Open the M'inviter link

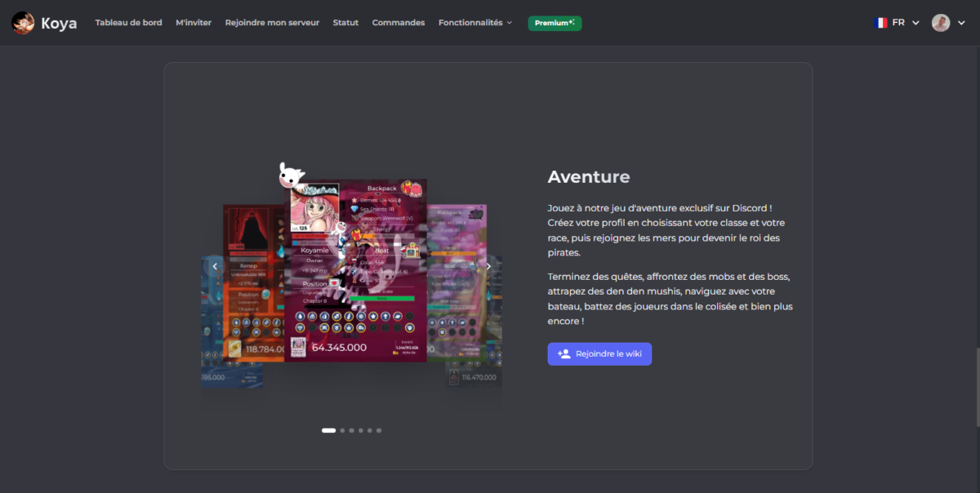(194, 23)
